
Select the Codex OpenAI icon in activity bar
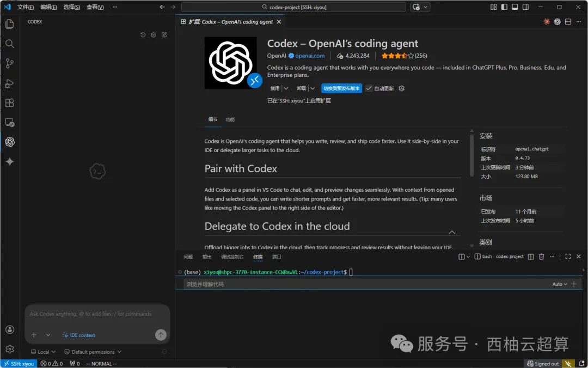pos(10,142)
